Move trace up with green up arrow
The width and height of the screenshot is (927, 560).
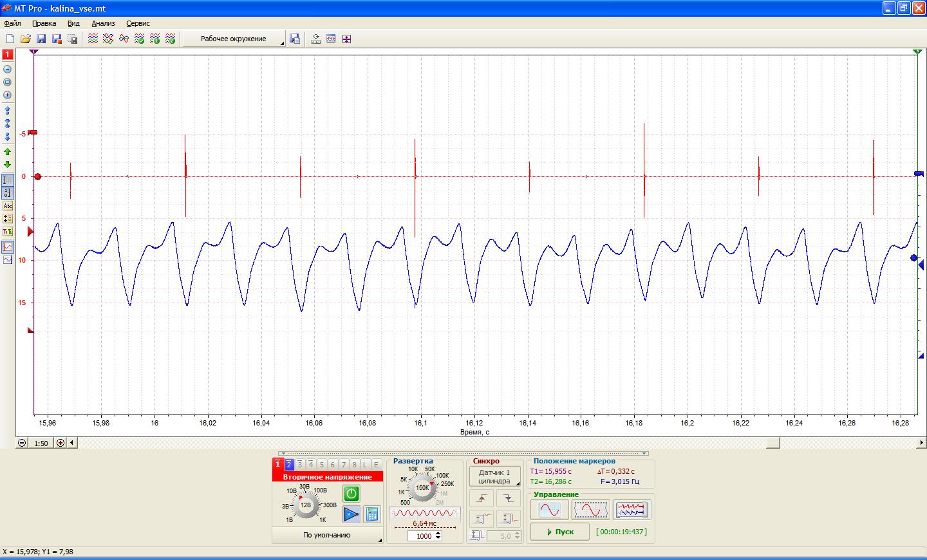(8, 152)
